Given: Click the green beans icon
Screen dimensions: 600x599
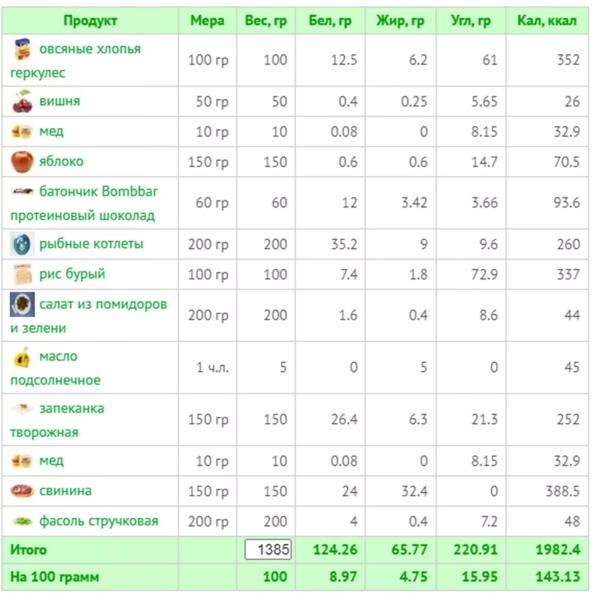Looking at the screenshot, I should pos(22,521).
